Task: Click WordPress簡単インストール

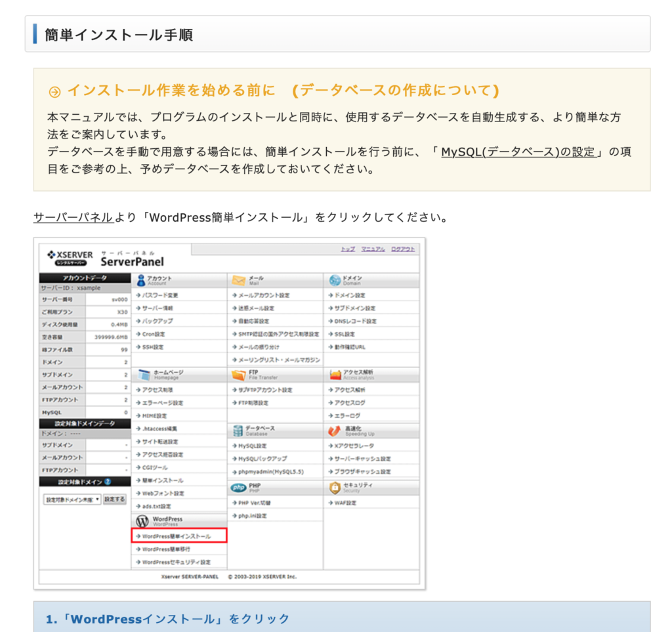Action: 179,536
